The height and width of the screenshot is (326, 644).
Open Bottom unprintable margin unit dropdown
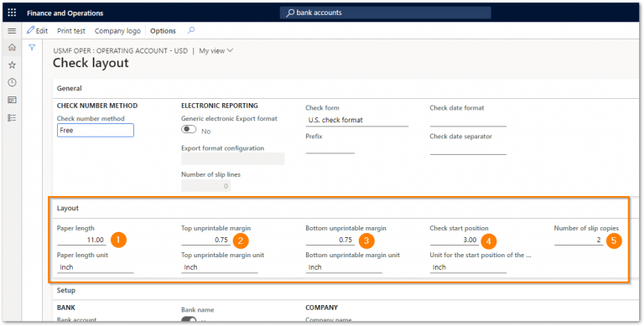344,267
